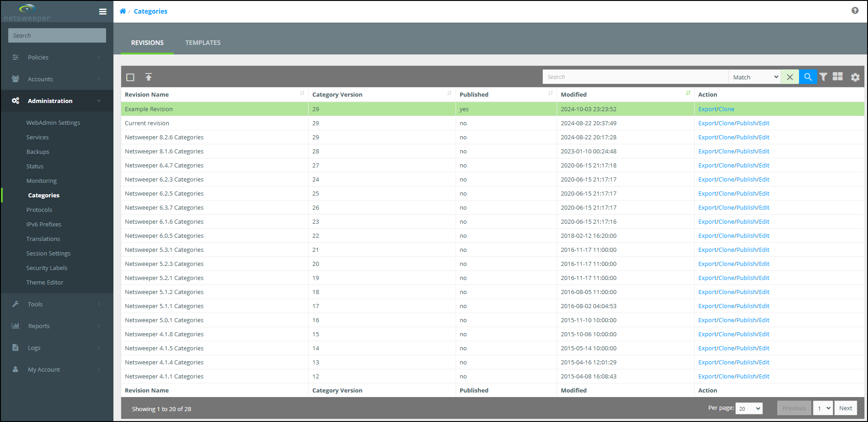Viewport: 868px width, 422px height.
Task: Collapse the Administration menu chevron
Action: coord(99,101)
